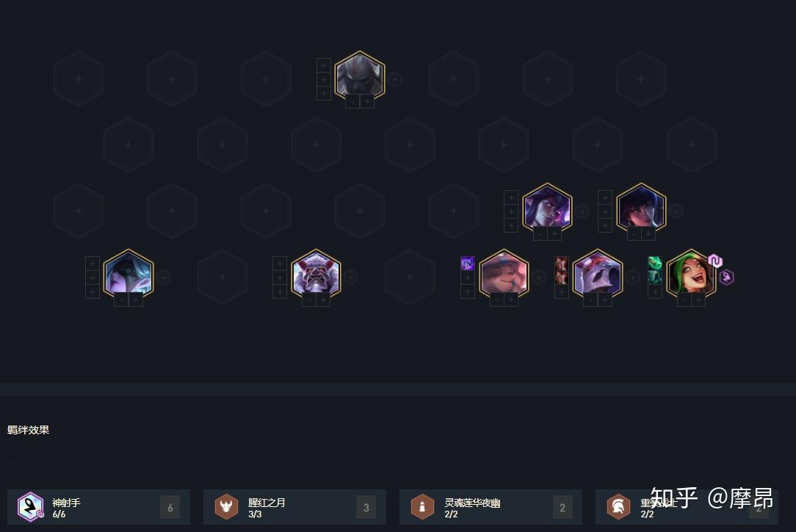Click the grey champion in the top row

click(359, 76)
